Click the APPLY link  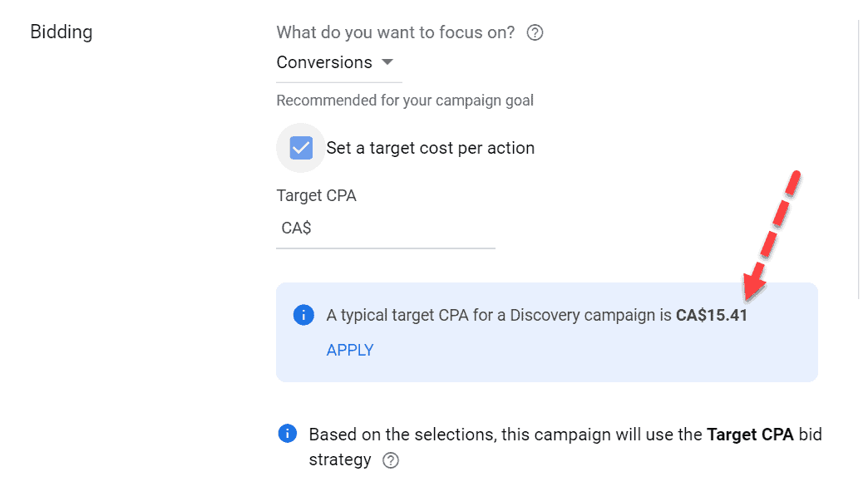coord(350,350)
